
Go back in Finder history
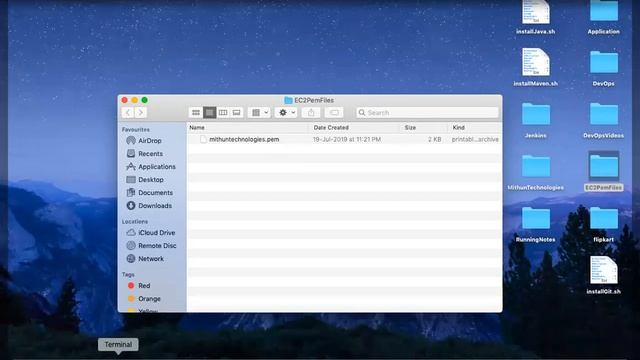[128, 113]
